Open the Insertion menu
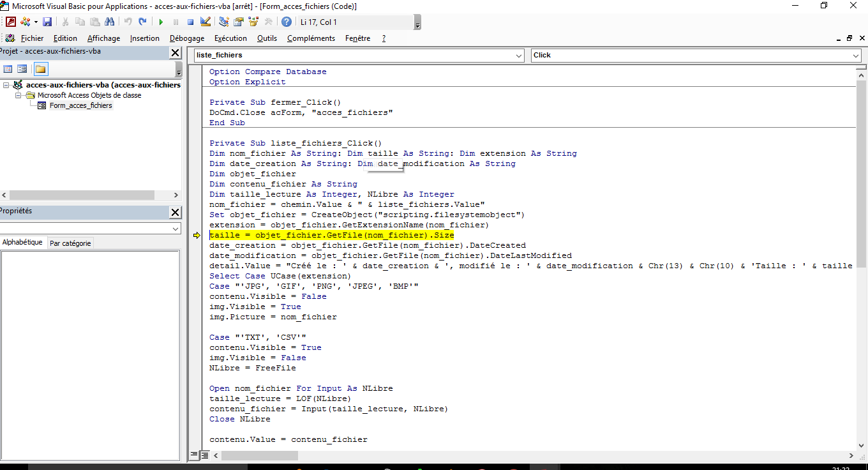 point(145,38)
